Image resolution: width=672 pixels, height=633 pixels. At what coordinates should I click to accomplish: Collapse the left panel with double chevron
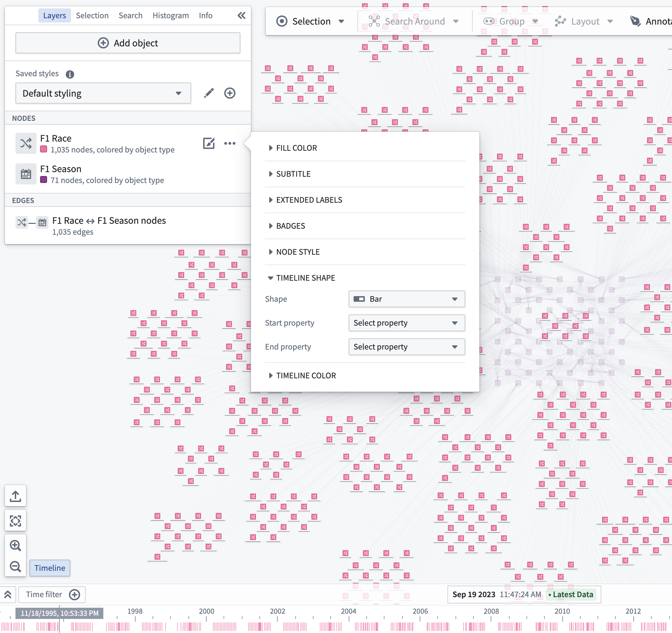coord(241,15)
